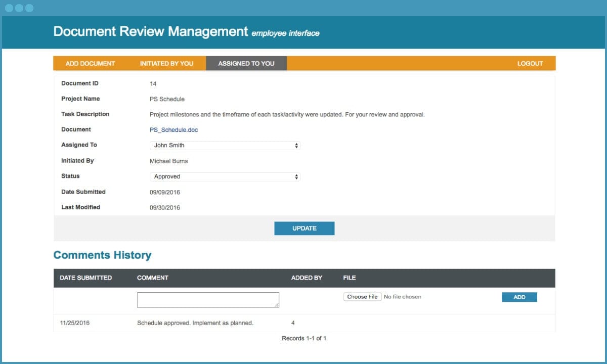Image resolution: width=607 pixels, height=364 pixels.
Task: Click the Records 1-1 of 1 label
Action: tap(304, 338)
